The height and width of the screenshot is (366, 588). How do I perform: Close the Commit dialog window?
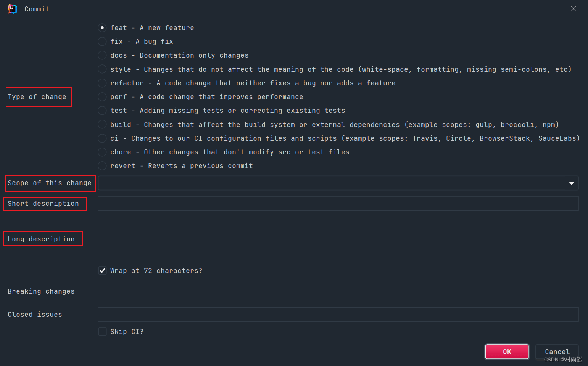(573, 9)
